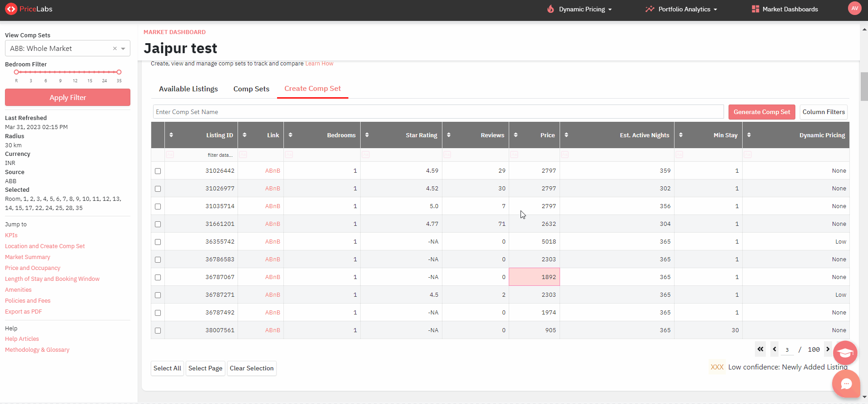This screenshot has height=404, width=868.
Task: Open ABnB link for listing 31026442
Action: (x=273, y=171)
